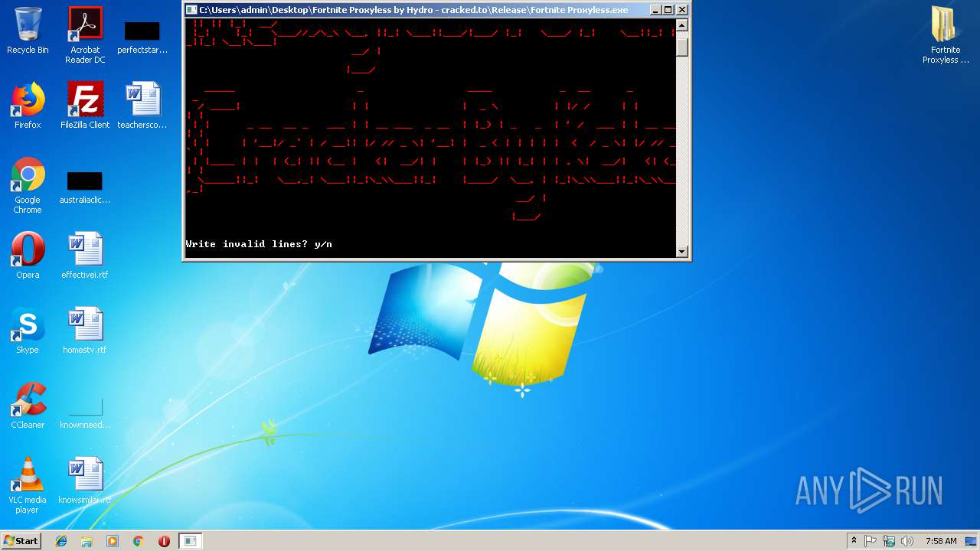The height and width of the screenshot is (551, 980).
Task: Open VLC media player shortcut
Action: [28, 485]
